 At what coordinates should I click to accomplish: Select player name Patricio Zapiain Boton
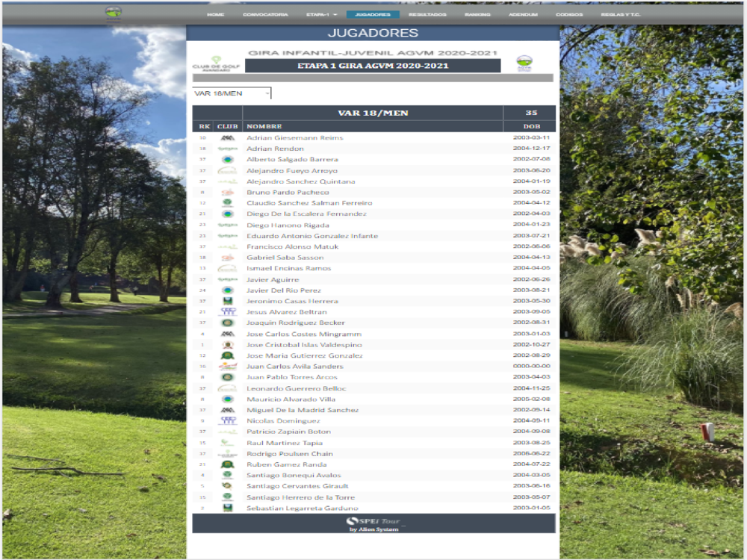coord(288,432)
